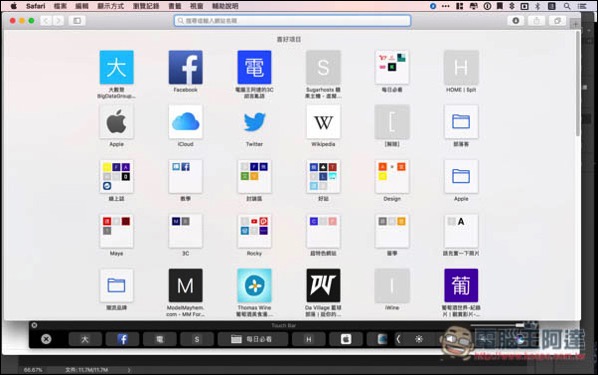Show the tab overview button

557,21
